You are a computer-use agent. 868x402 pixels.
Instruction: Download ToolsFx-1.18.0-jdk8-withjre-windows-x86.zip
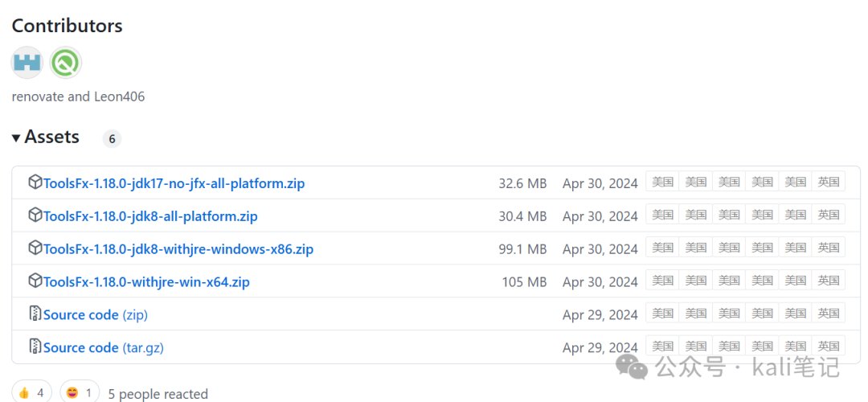point(178,249)
